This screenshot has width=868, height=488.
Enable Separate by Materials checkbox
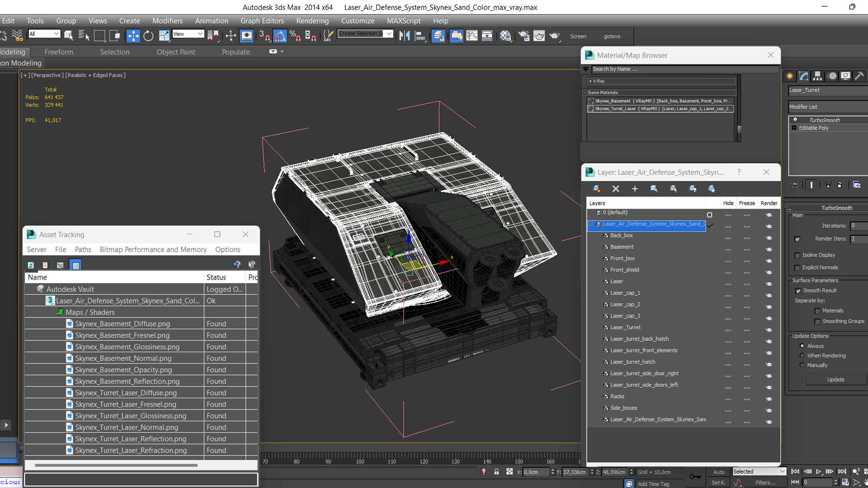point(817,311)
